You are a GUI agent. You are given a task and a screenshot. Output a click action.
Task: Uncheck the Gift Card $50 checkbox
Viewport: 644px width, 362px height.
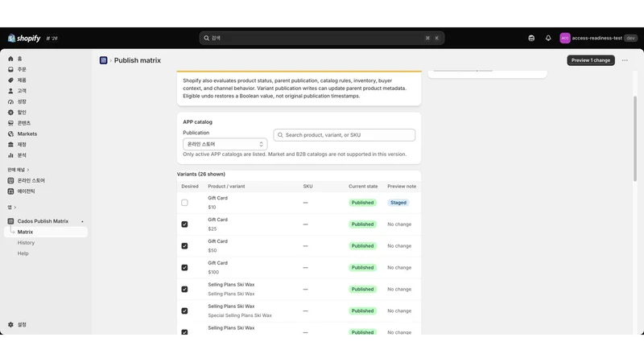(184, 246)
